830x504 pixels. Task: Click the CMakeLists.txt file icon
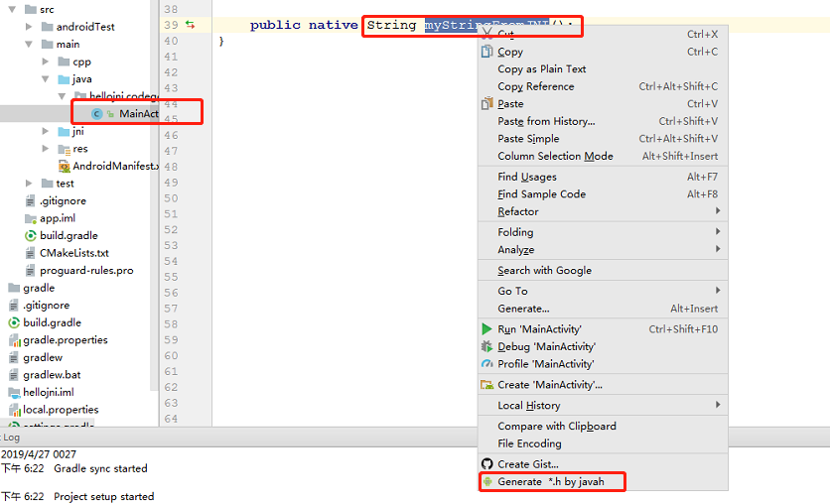coord(30,253)
